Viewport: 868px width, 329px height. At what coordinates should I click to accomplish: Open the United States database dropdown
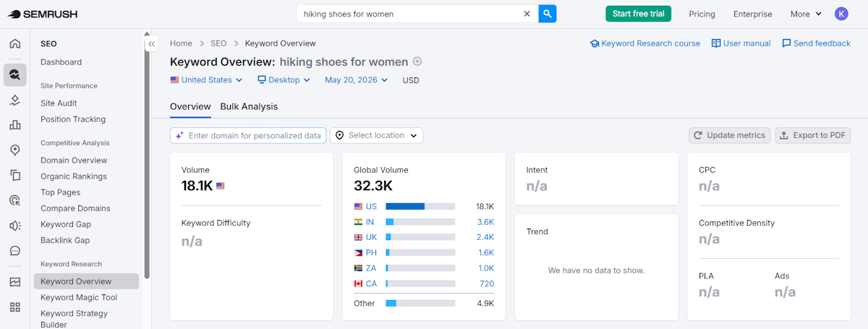pos(206,80)
